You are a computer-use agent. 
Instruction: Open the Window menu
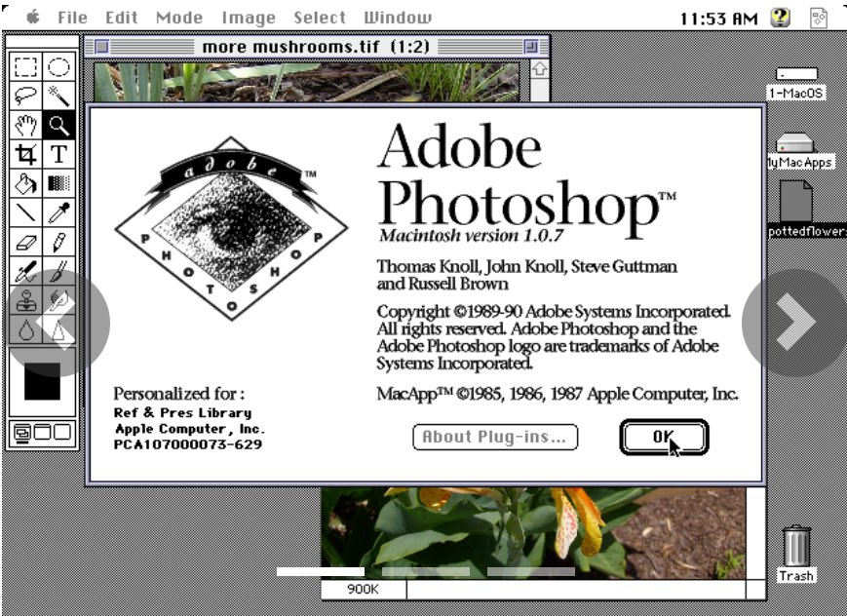(398, 18)
